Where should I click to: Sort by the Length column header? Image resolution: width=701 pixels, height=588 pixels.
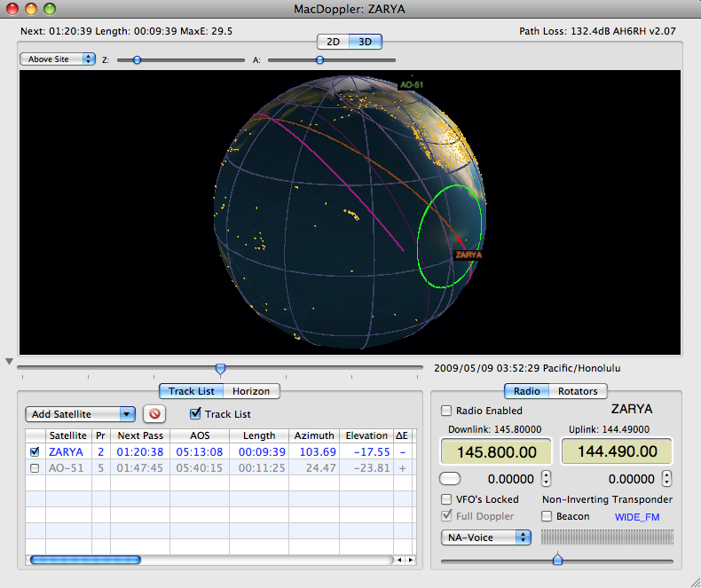coord(259,435)
